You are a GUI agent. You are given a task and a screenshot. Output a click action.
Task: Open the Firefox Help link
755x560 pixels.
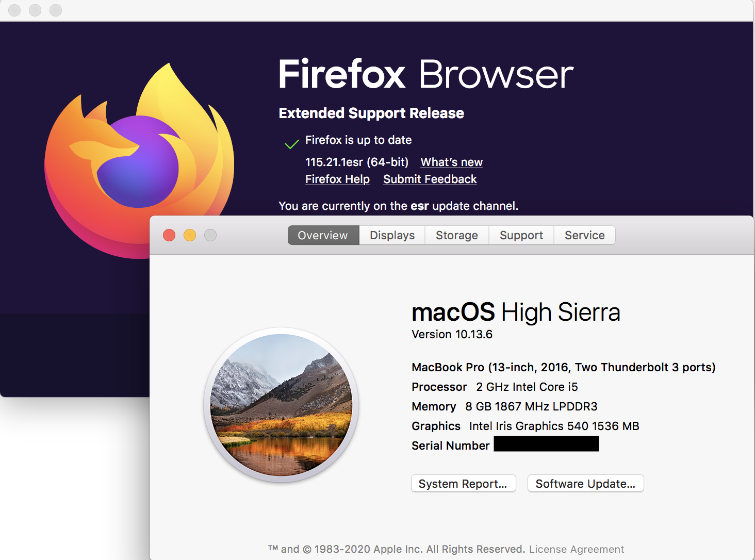[x=337, y=179]
